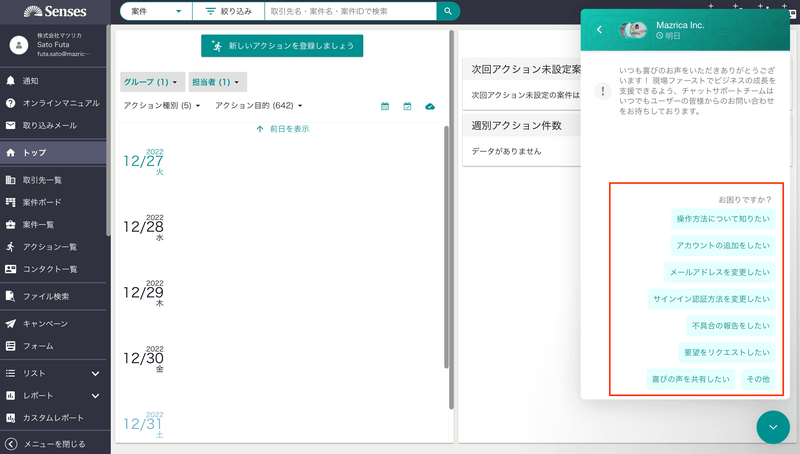Click the cloud sync icon
This screenshot has width=800, height=454.
(x=430, y=106)
